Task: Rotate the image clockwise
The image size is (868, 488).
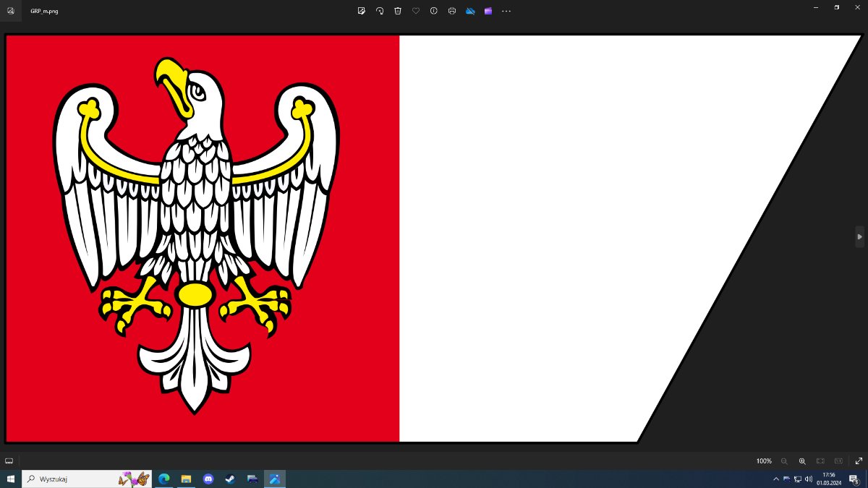Action: point(380,11)
